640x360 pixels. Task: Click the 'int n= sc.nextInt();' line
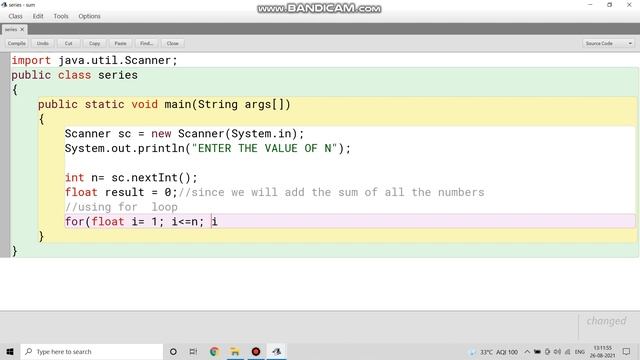pos(131,178)
